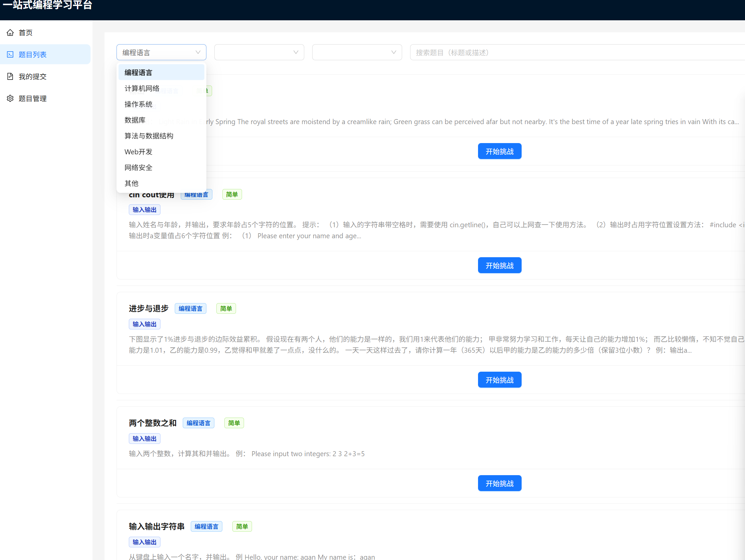Viewport: 745px width, 560px height.
Task: Click the home icon in sidebar
Action: tap(10, 33)
